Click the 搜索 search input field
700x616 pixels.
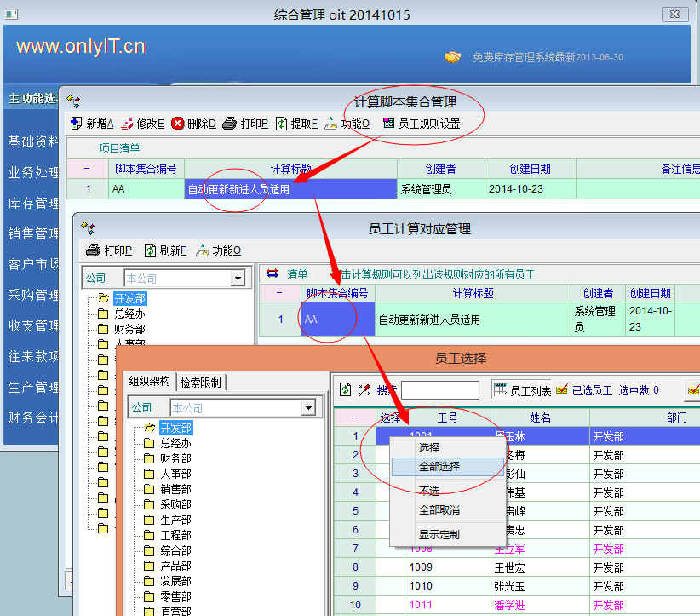[439, 390]
